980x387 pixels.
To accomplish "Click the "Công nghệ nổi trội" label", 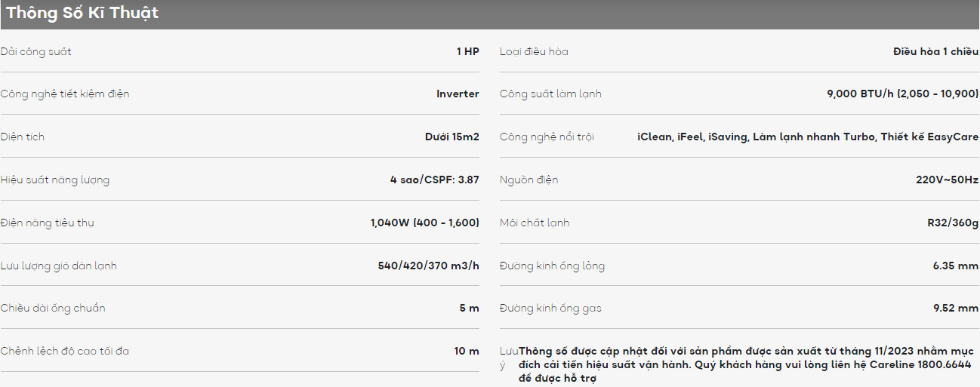I will click(547, 137).
